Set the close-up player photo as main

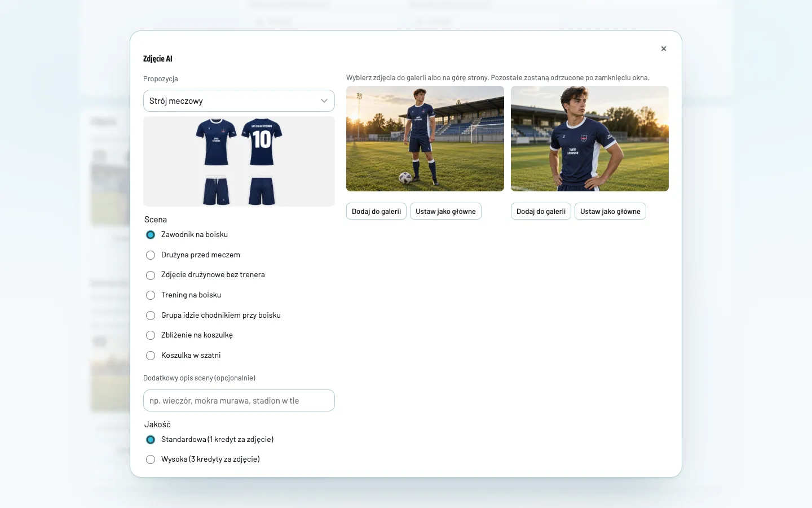point(610,211)
